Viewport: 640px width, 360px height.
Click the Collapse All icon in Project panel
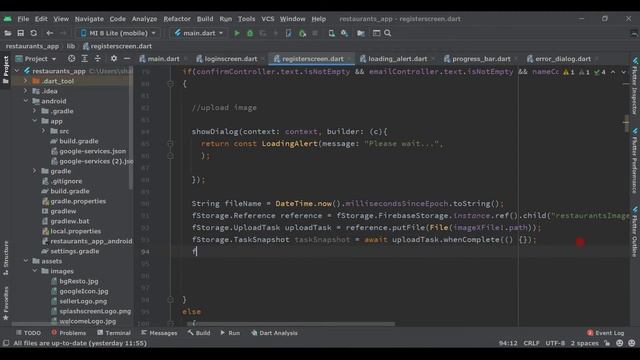(x=98, y=59)
